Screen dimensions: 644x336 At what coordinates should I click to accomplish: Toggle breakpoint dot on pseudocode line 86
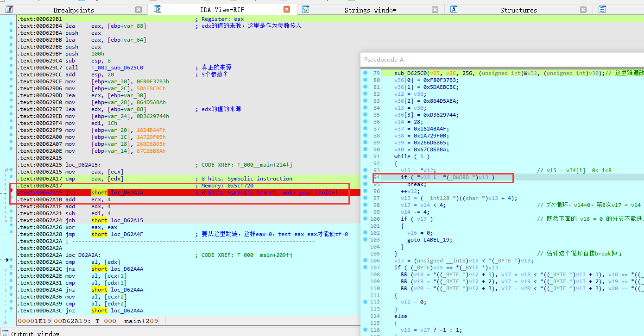point(366,122)
